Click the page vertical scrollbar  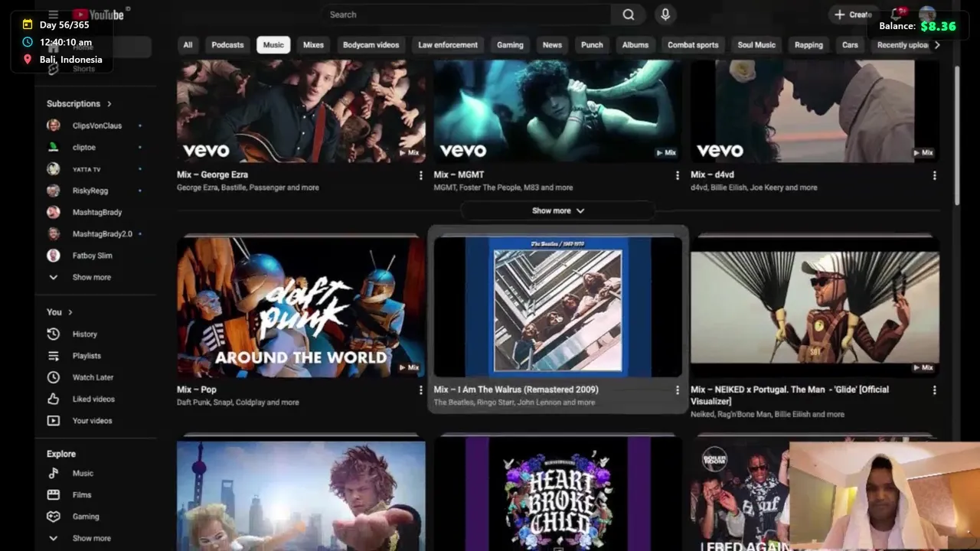[x=957, y=135]
